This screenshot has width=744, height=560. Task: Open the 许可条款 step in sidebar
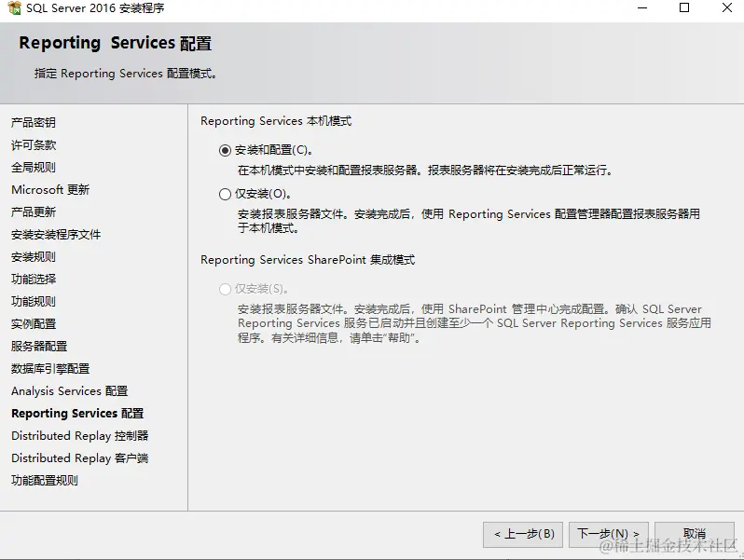pyautogui.click(x=34, y=144)
